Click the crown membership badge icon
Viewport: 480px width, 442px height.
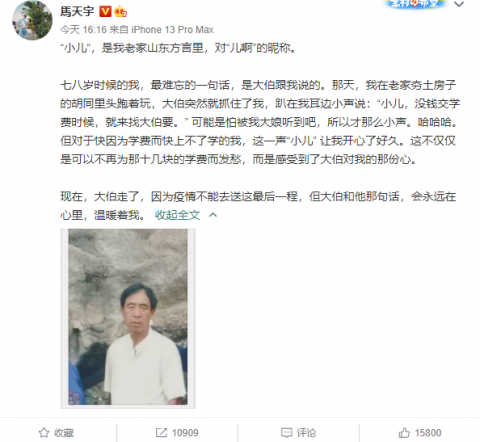click(x=120, y=12)
